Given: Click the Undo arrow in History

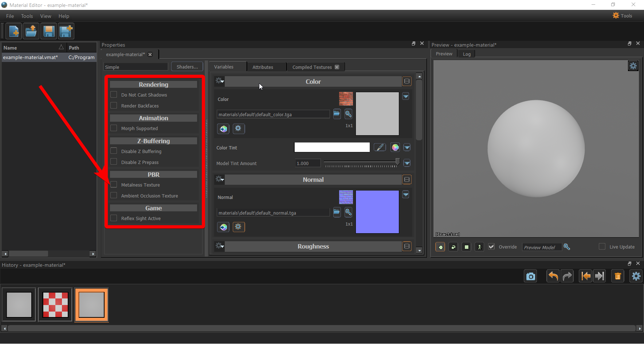Looking at the screenshot, I should point(553,276).
